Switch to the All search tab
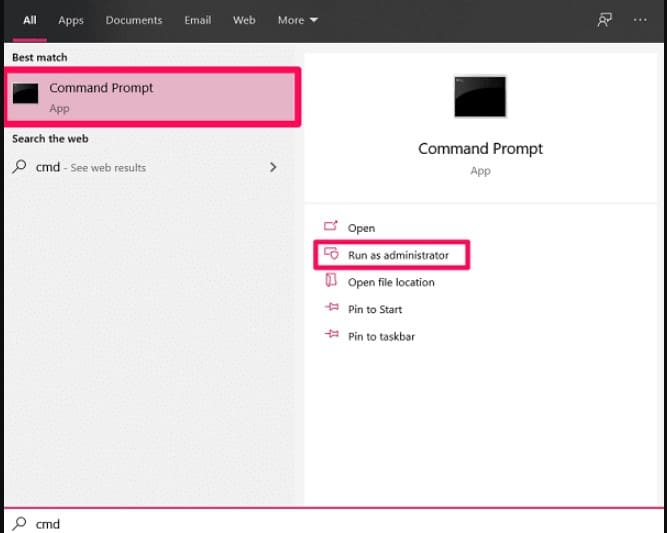This screenshot has height=533, width=667. click(29, 20)
